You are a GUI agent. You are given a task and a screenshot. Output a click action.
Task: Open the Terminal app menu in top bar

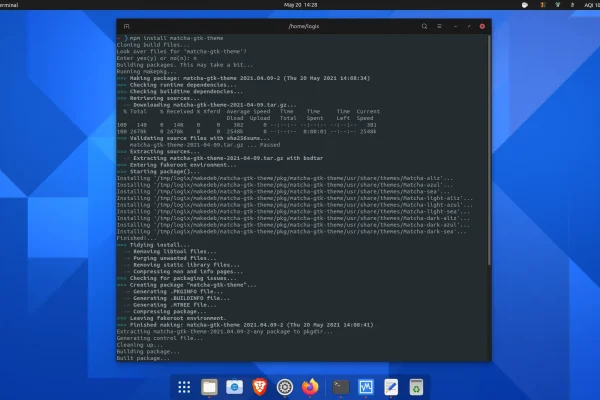[9, 5]
